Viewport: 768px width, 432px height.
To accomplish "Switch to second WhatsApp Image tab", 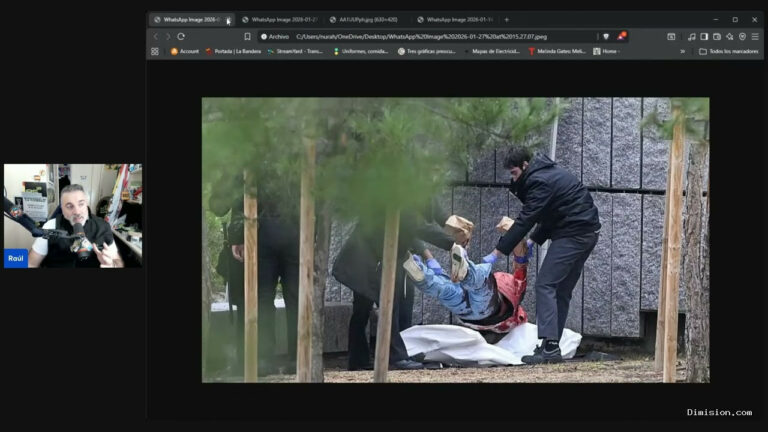I will click(x=280, y=20).
